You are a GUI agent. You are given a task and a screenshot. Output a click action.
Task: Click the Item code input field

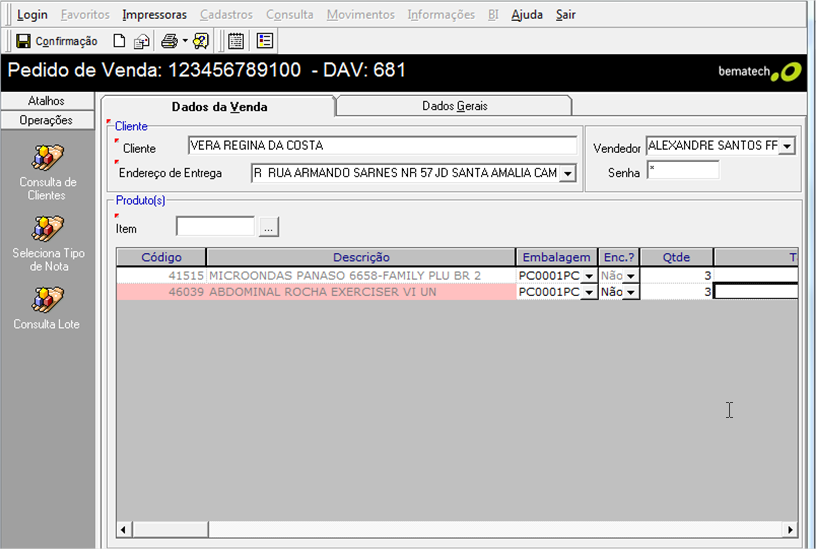click(x=215, y=226)
